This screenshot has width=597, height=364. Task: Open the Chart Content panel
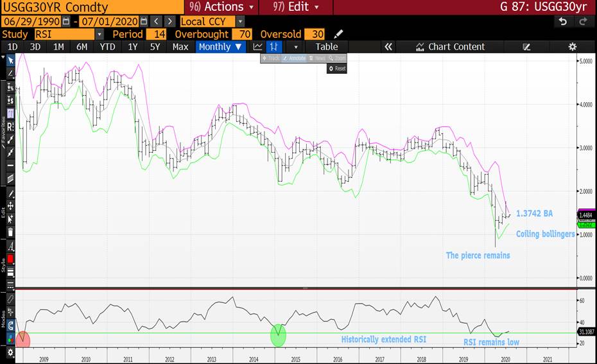tap(451, 47)
